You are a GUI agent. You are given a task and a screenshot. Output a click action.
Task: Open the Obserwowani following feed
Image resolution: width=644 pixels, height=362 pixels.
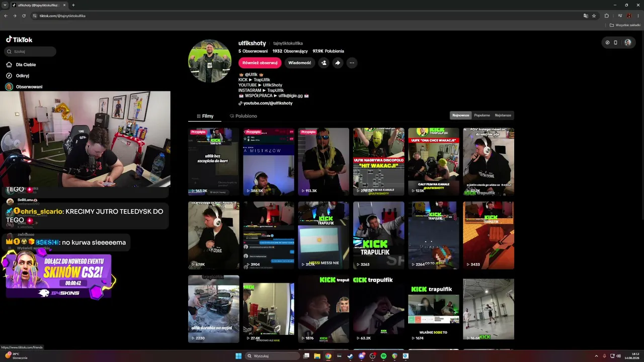click(x=24, y=86)
